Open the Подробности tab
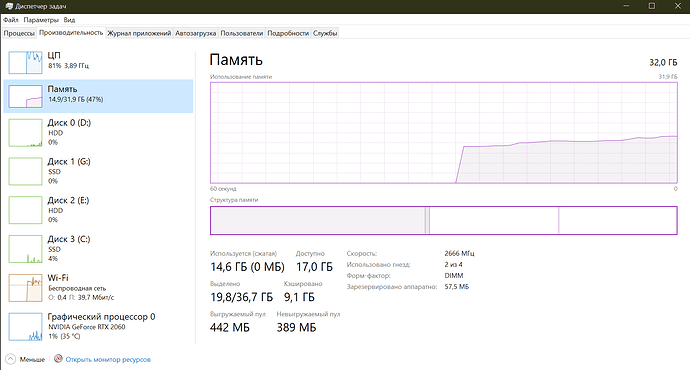This screenshot has width=690, height=370. [x=288, y=33]
